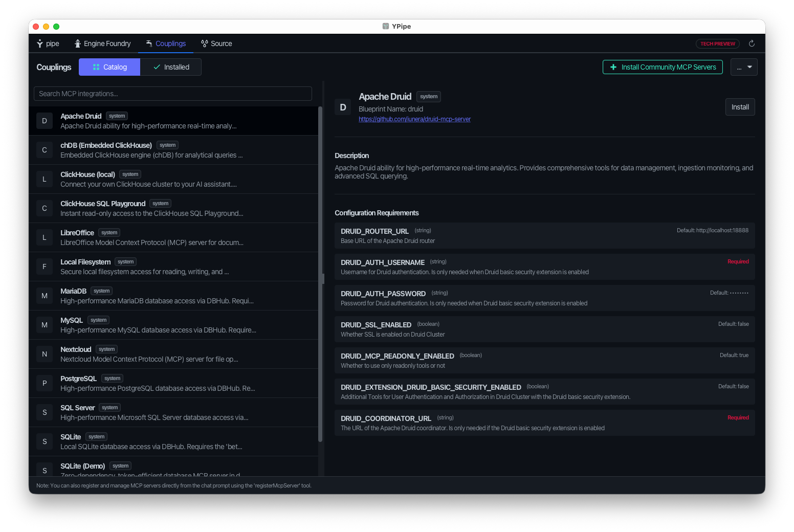This screenshot has width=794, height=532.
Task: Click the D icon of Apache Druid row
Action: [x=45, y=121]
